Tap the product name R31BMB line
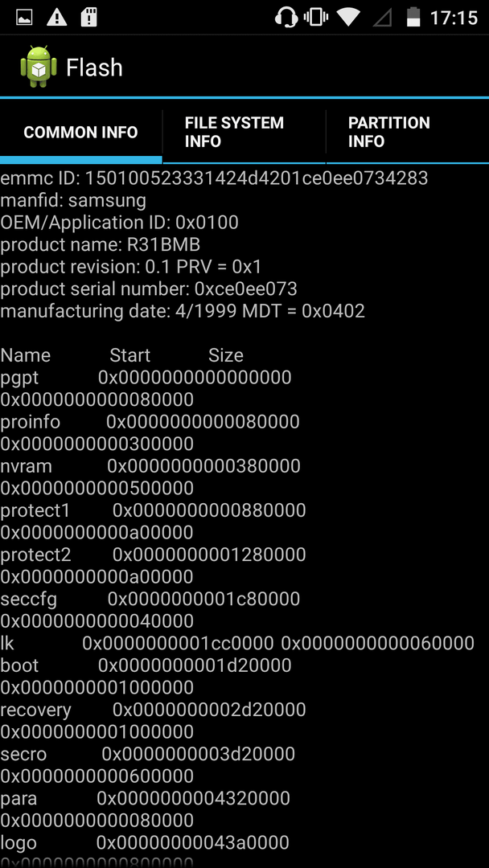This screenshot has width=489, height=868. [x=101, y=244]
